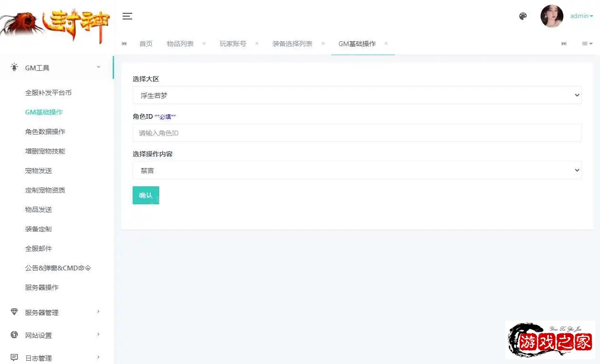Close the 玩家账号 tab
Screen dimensions: 600x364
tap(257, 43)
